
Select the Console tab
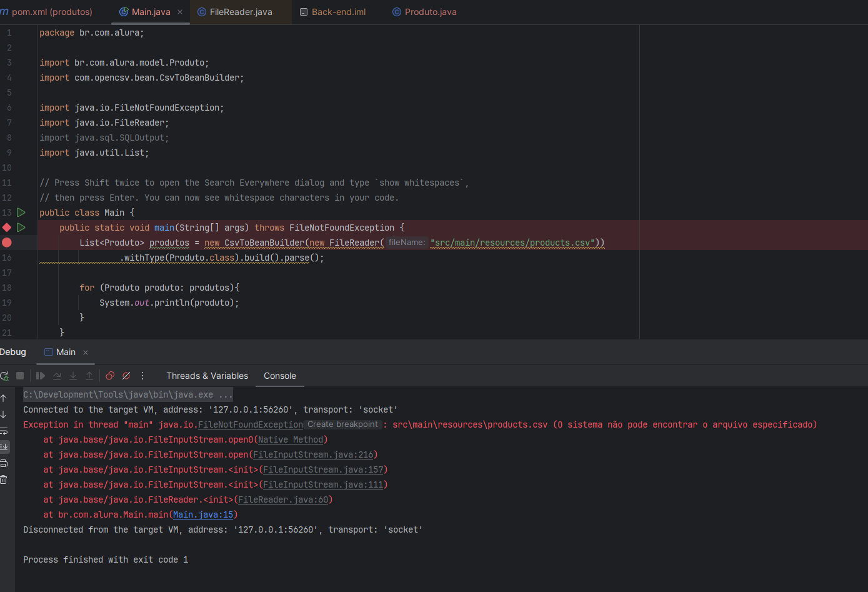tap(280, 376)
